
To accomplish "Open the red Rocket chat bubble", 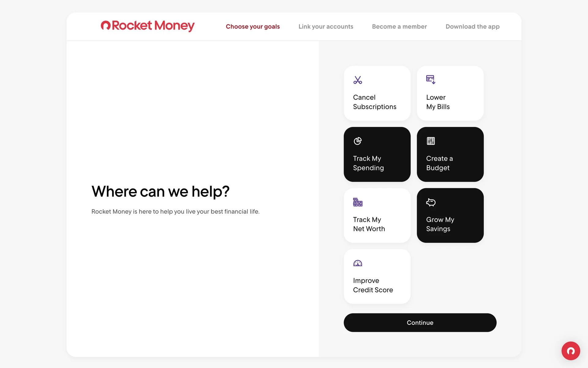I will click(571, 351).
